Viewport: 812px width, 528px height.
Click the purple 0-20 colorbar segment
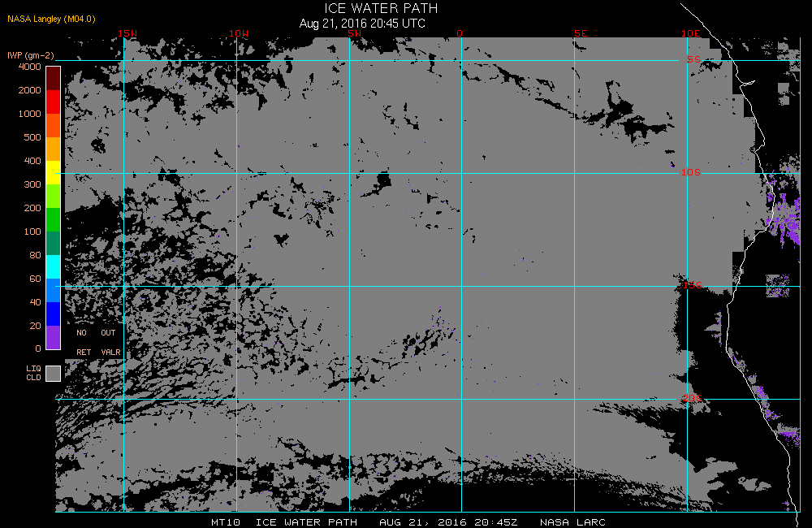54,337
